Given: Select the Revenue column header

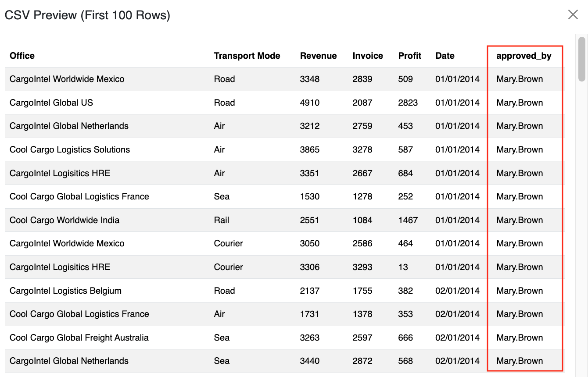Looking at the screenshot, I should 318,56.
